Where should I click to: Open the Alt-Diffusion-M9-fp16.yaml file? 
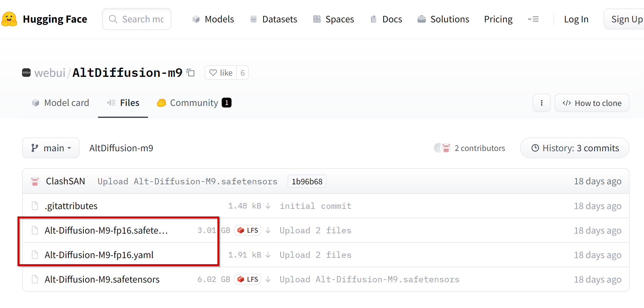[x=99, y=255]
